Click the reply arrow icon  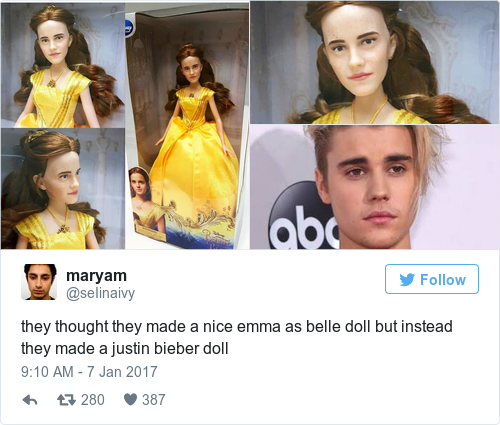[30, 400]
